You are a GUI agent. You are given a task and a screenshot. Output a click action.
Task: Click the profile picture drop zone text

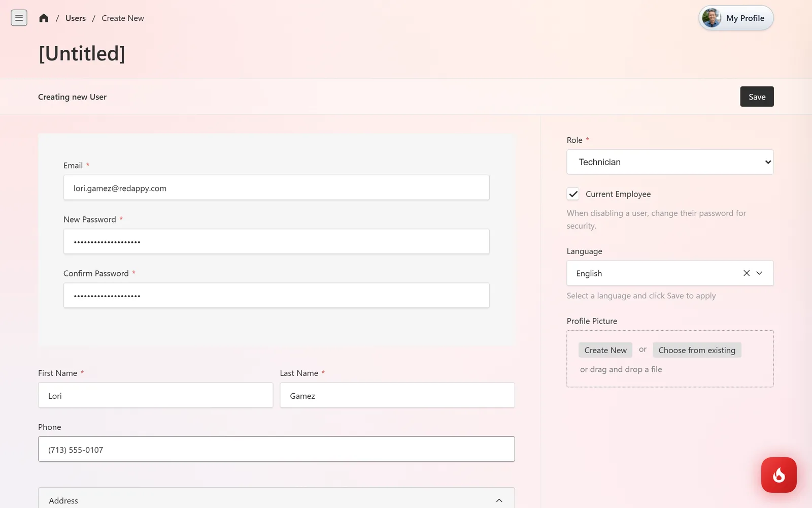(621, 369)
